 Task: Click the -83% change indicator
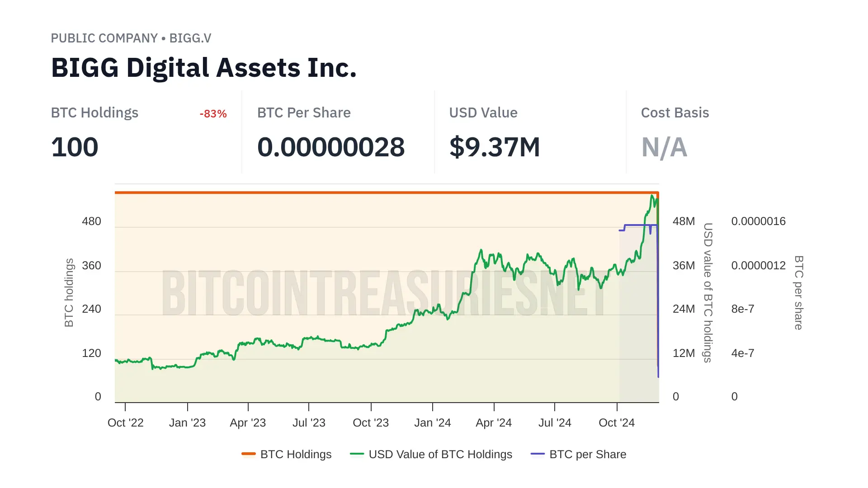point(213,114)
